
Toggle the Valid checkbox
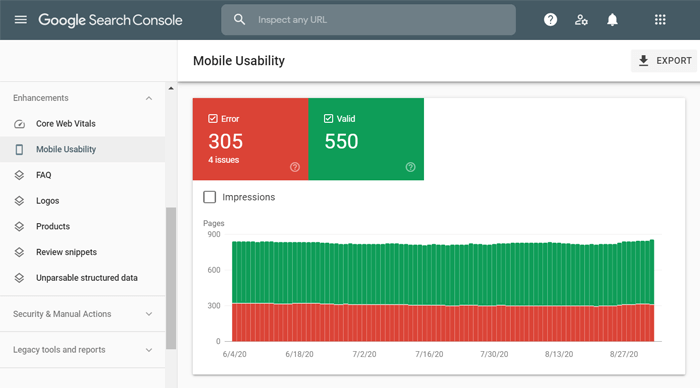328,119
